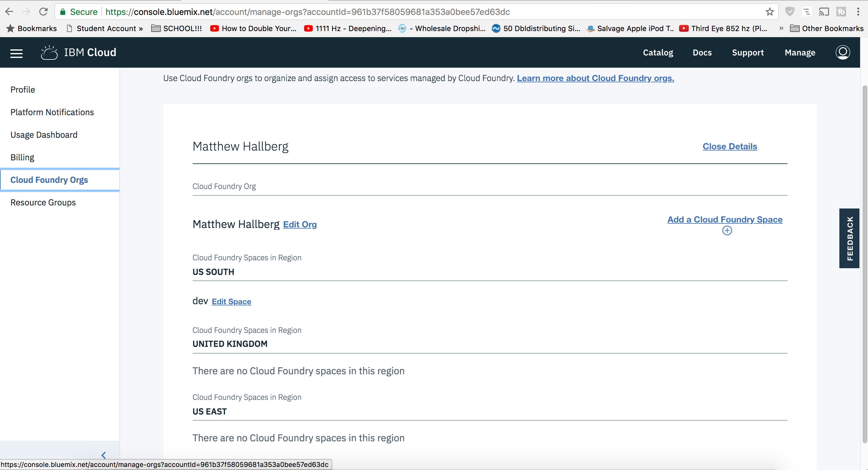Open the Manage menu
This screenshot has height=470, width=868.
tap(800, 52)
